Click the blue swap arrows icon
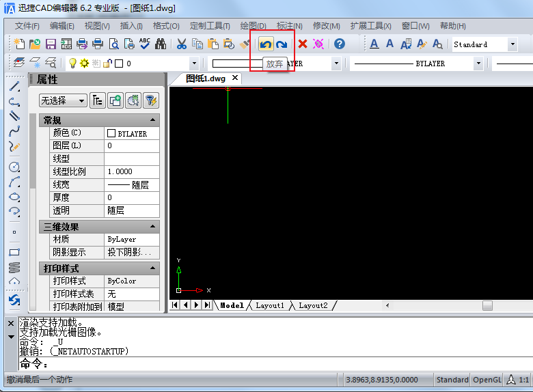The image size is (533, 392). 14,300
